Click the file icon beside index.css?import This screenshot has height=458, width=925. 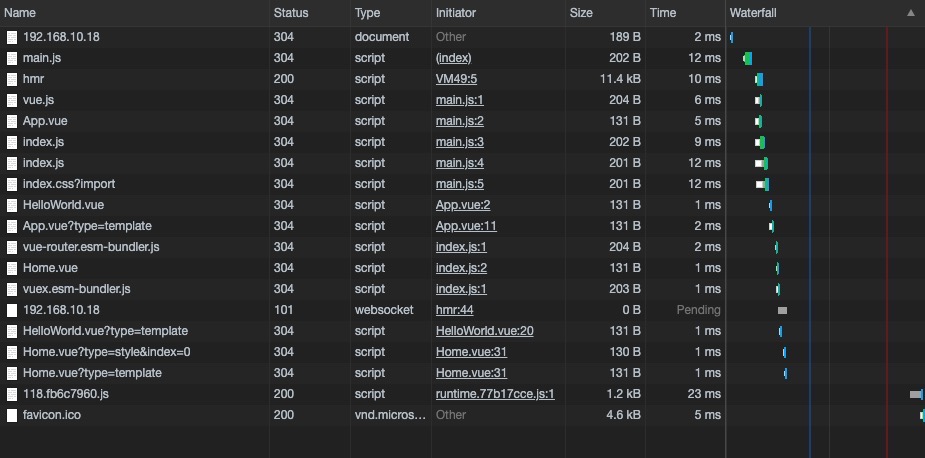click(x=12, y=184)
